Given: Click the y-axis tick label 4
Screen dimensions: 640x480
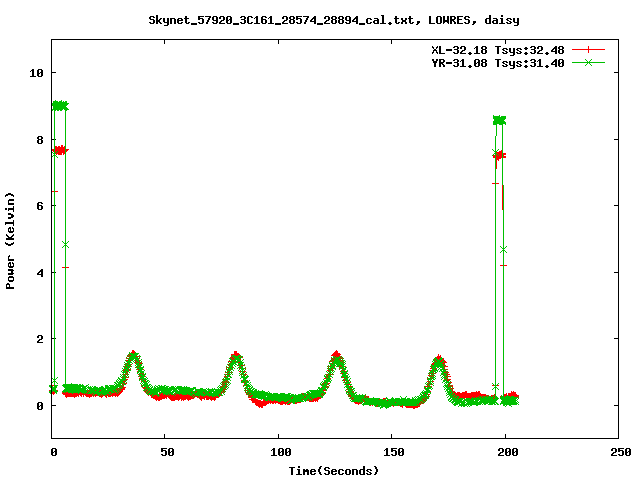Looking at the screenshot, I should (40, 273).
